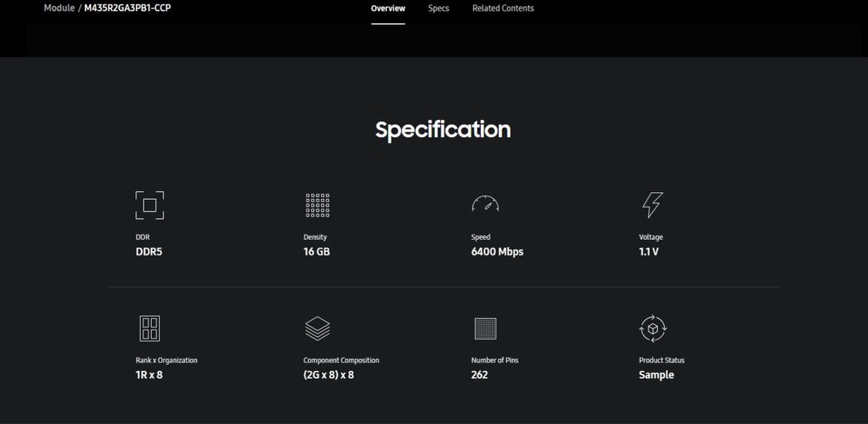Click the Specification heading
The image size is (868, 424).
coord(443,129)
